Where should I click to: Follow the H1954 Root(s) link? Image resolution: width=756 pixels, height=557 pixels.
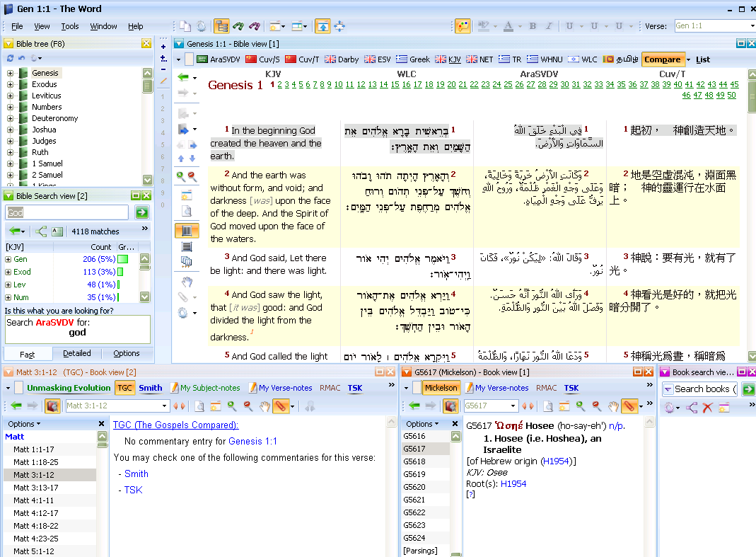click(513, 483)
